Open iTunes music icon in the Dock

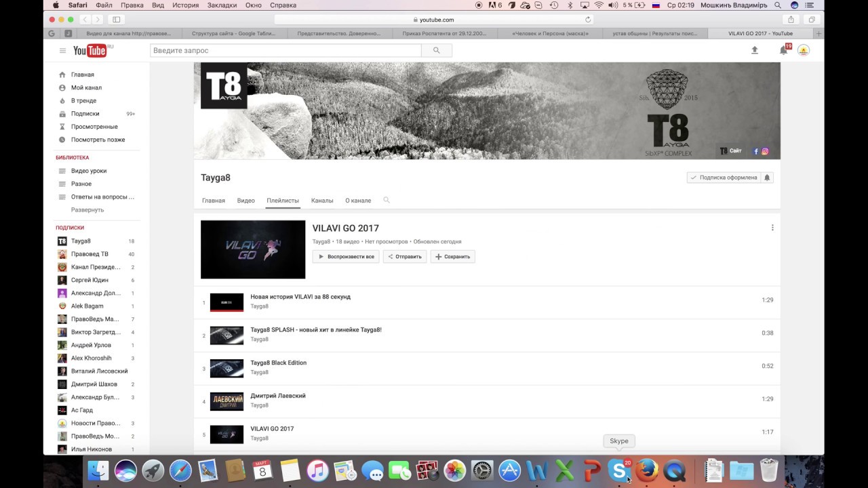[317, 470]
